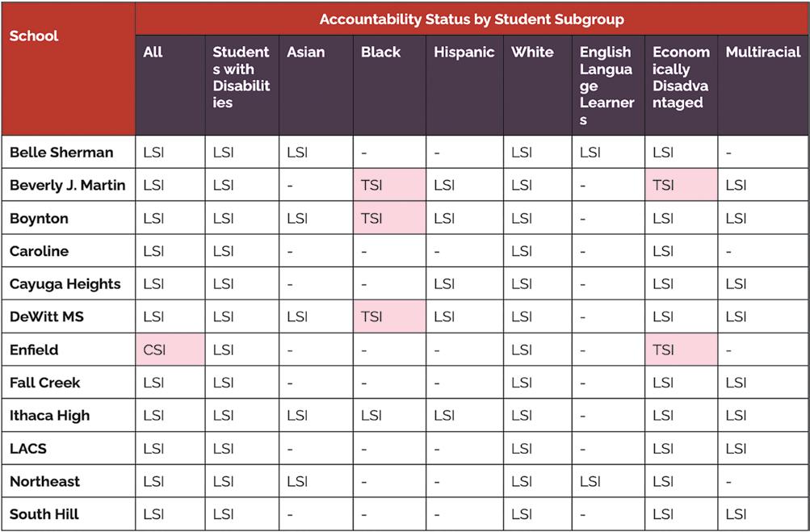The height and width of the screenshot is (532, 810).
Task: Click Enfield's Economically Disadvantaged TSI cell
Action: coord(681,350)
